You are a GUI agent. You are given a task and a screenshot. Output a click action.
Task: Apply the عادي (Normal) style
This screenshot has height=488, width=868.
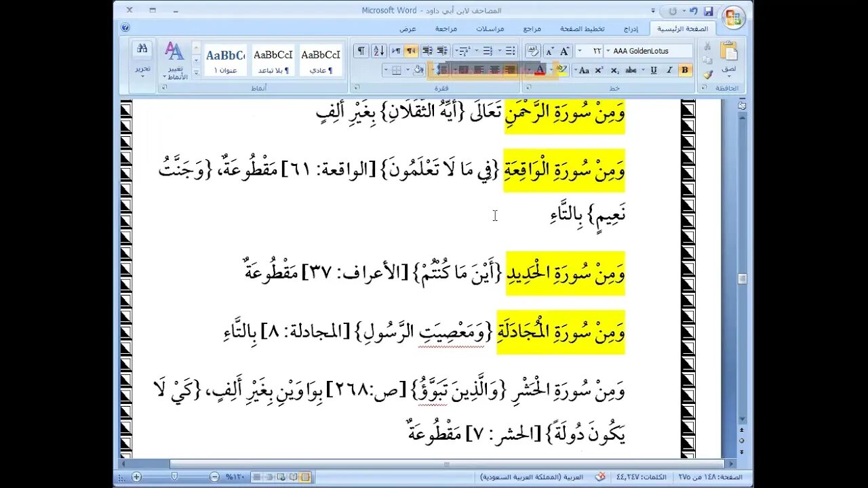(x=320, y=61)
